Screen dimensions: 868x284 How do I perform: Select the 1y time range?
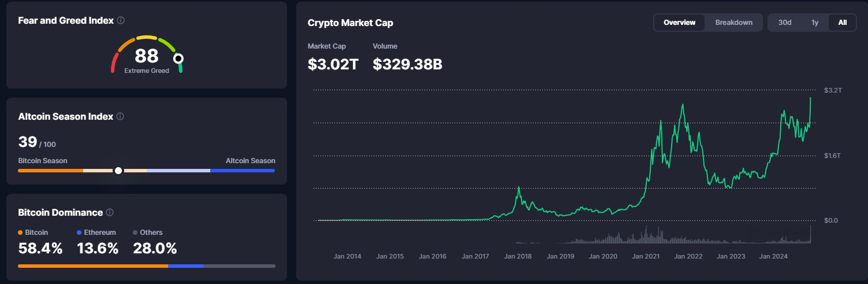tap(815, 23)
